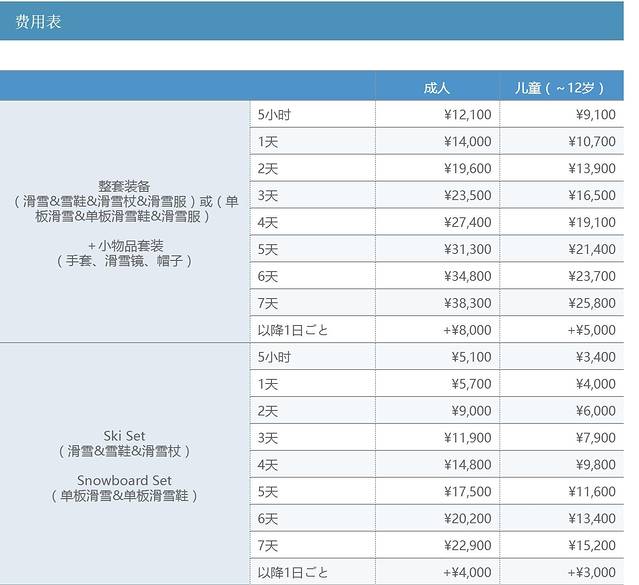
Task: Click the Ski Set description text
Action: (125, 436)
